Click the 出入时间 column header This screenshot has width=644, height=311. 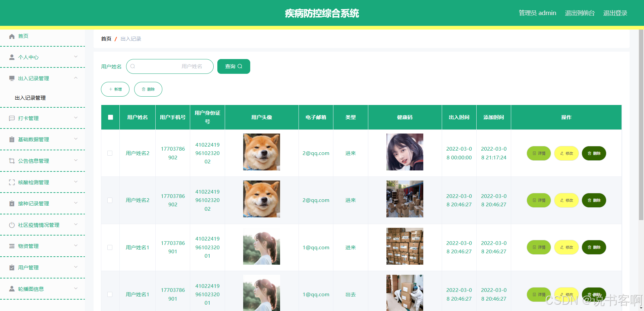click(459, 117)
